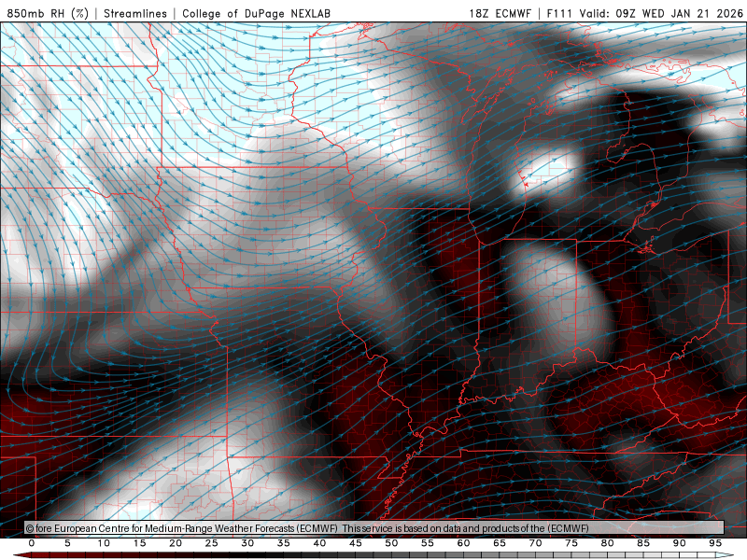Click the ECMWF copyright notice banner

(x=374, y=528)
